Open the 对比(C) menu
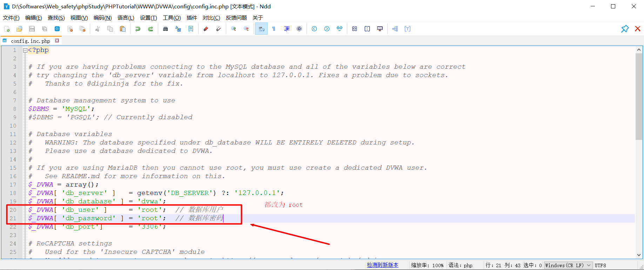This screenshot has height=270, width=644. pos(212,18)
